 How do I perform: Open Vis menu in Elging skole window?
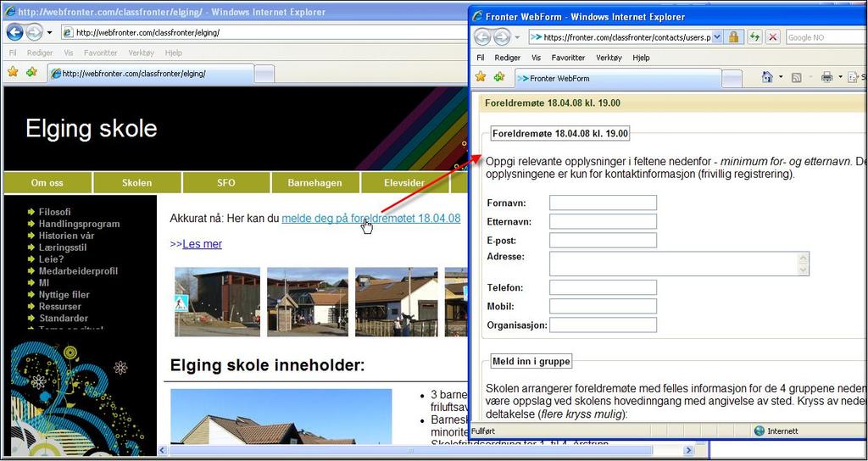coord(69,53)
